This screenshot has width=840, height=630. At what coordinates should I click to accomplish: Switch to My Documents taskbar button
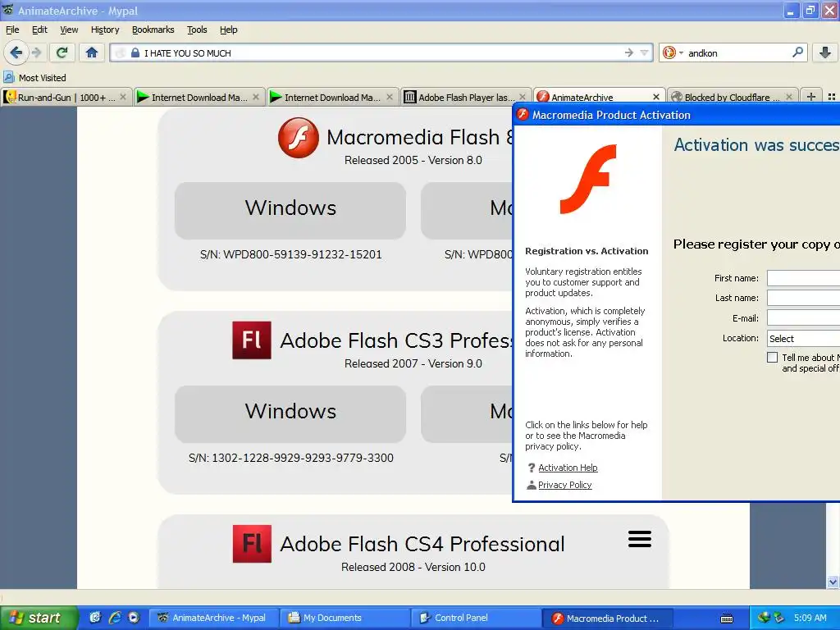click(345, 618)
